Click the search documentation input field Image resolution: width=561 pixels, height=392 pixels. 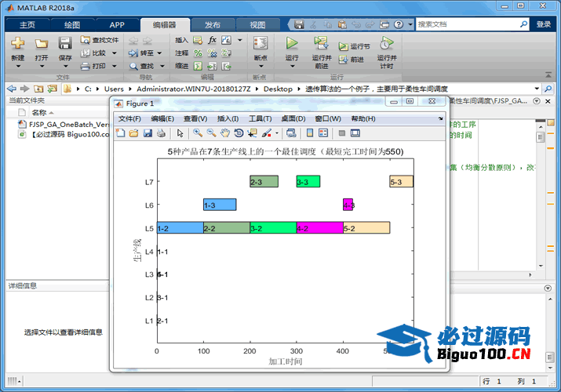coord(468,24)
